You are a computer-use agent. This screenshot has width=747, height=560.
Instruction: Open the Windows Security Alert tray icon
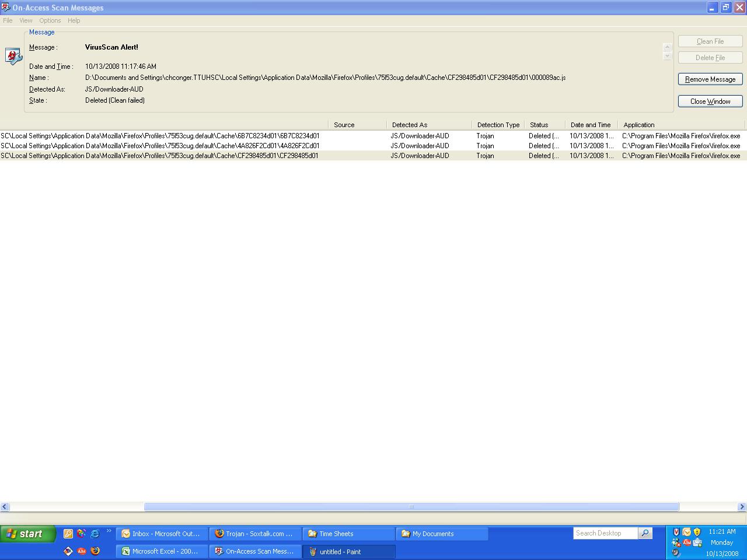[x=697, y=532]
